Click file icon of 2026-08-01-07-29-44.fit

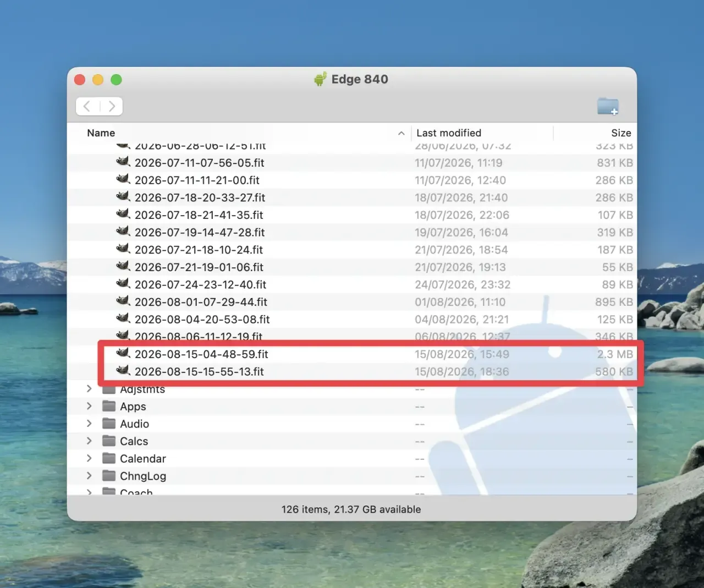pos(123,301)
